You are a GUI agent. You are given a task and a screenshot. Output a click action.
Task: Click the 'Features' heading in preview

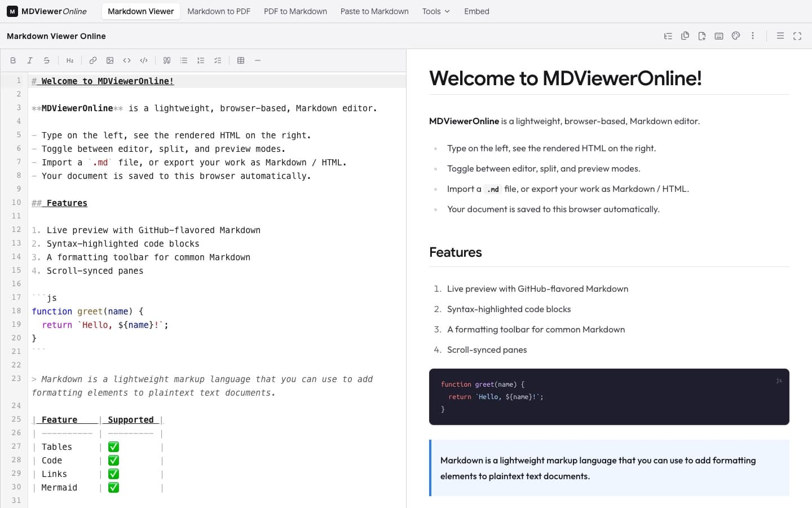coord(456,252)
